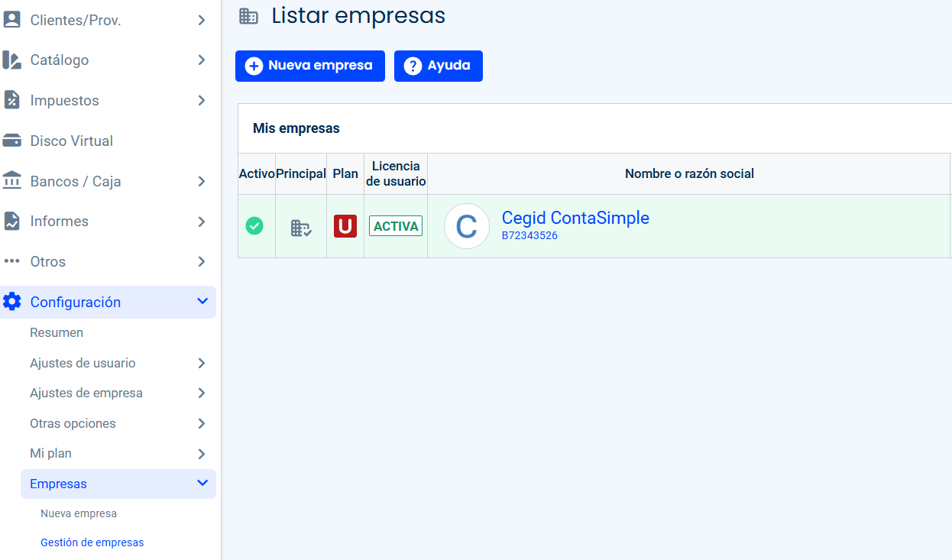Expand the Clientes/Prov. chevron
Screen dimensions: 952x560
click(201, 20)
